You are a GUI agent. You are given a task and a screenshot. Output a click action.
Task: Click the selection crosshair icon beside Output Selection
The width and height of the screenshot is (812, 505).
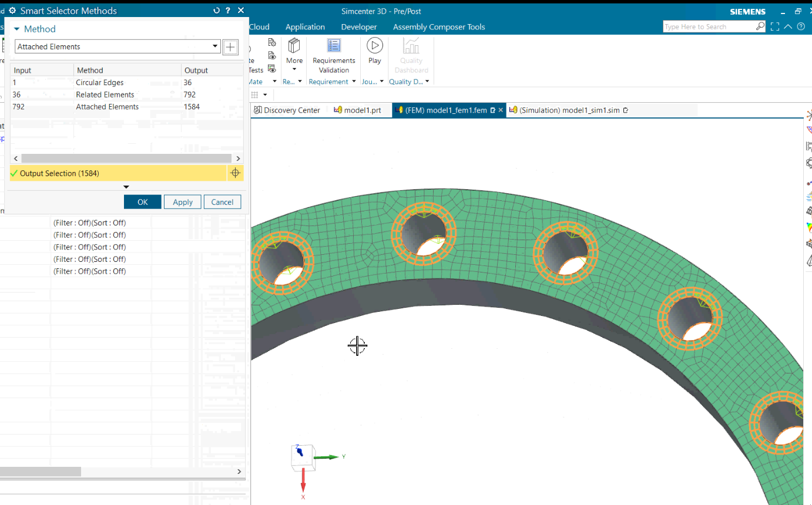235,173
